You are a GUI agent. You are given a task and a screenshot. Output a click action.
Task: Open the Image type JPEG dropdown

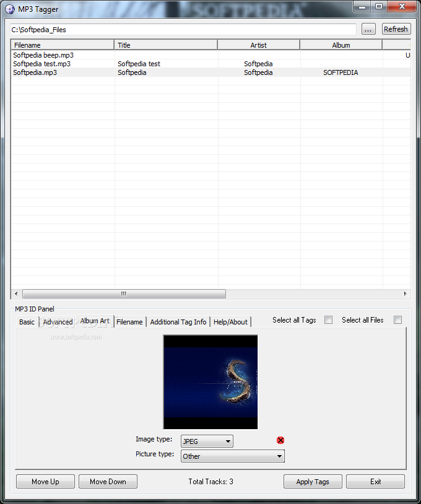point(207,441)
